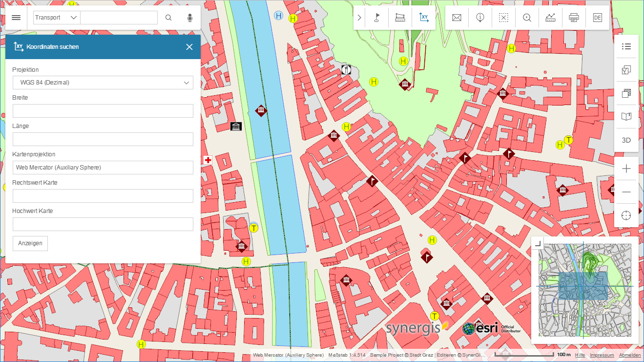Toggle the basemap transparency switcher

pyautogui.click(x=626, y=93)
